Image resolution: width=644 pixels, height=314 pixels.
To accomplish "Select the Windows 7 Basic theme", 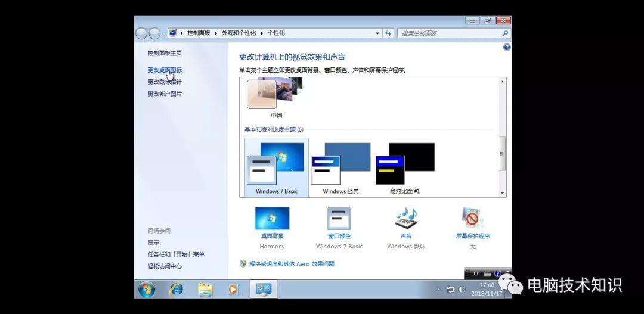I will tap(277, 167).
